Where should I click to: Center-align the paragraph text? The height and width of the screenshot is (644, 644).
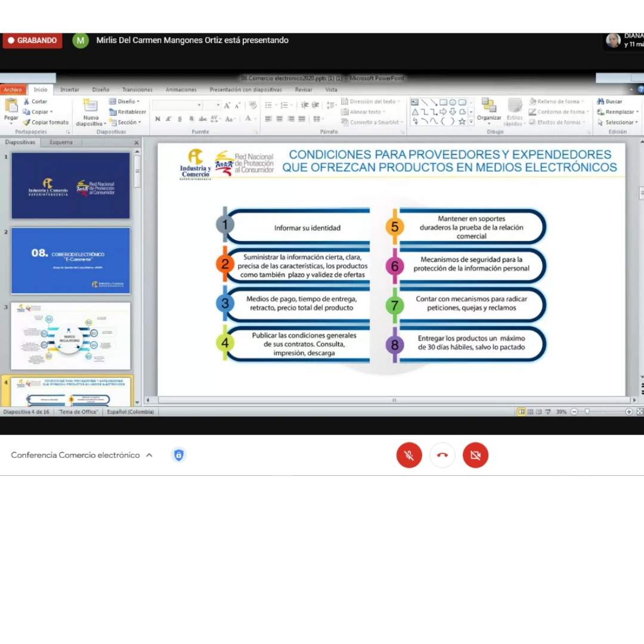tap(279, 119)
